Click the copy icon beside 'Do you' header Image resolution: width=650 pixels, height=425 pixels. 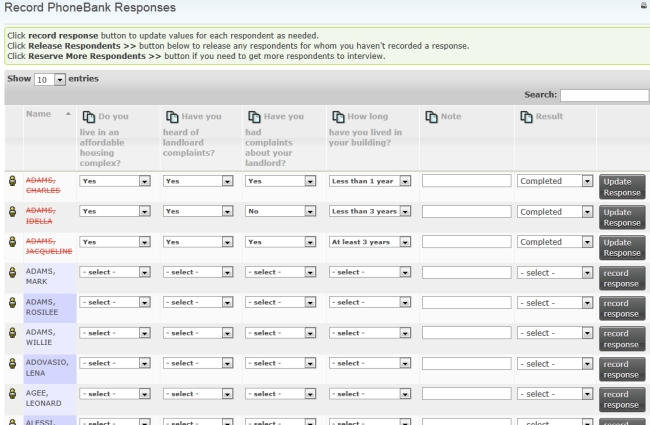88,117
